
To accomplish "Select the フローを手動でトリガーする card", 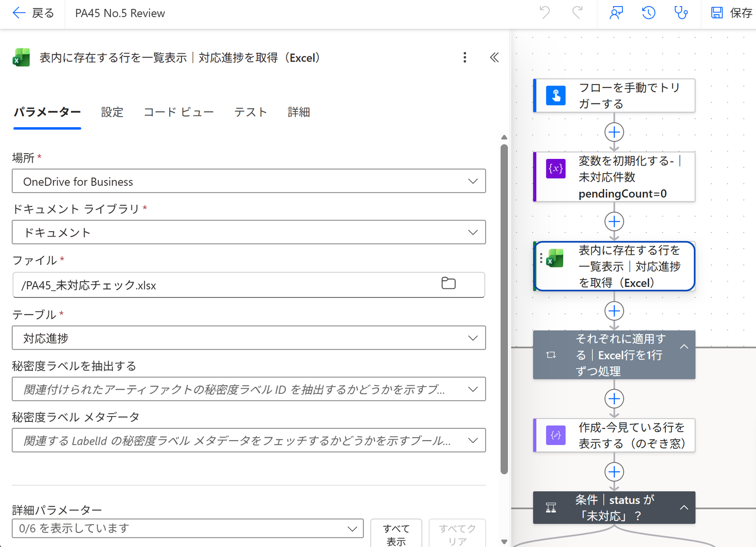I will (x=614, y=96).
